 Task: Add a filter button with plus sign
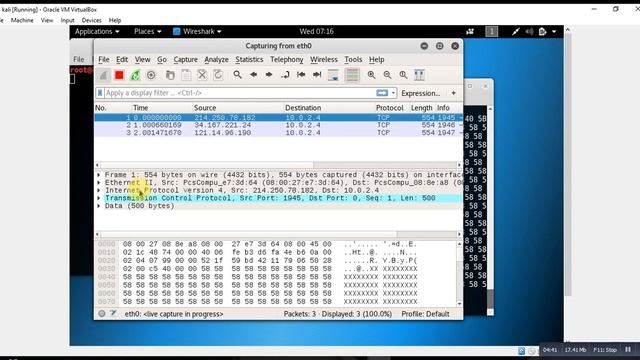click(453, 93)
